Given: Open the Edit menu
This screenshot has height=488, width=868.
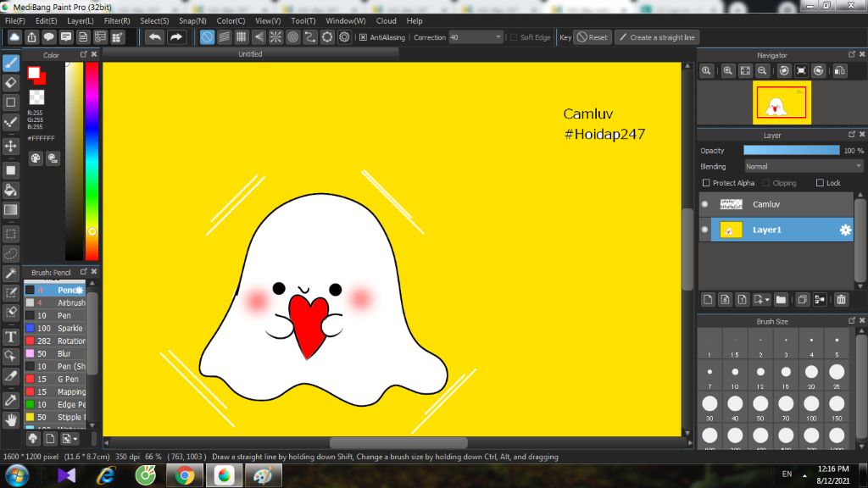Looking at the screenshot, I should click(x=46, y=20).
